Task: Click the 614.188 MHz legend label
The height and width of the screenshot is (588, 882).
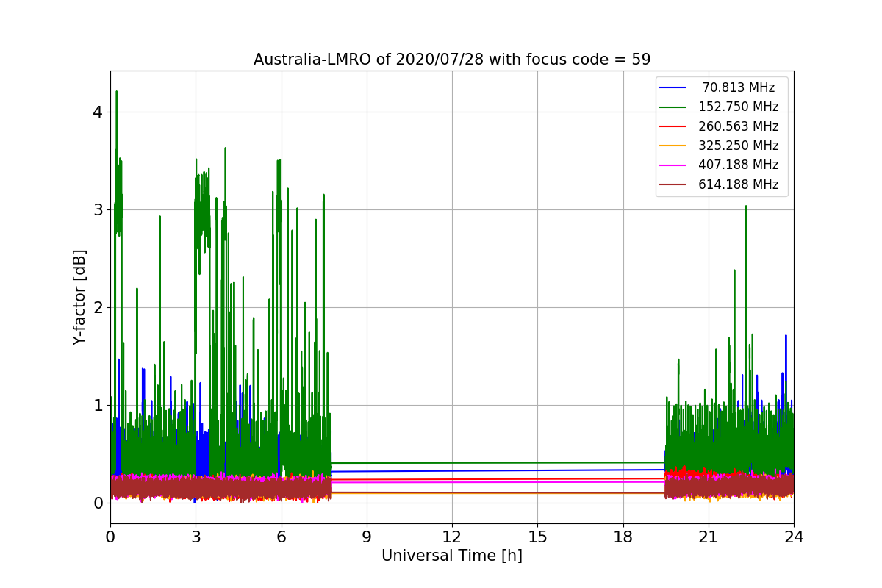Action: coord(739,184)
